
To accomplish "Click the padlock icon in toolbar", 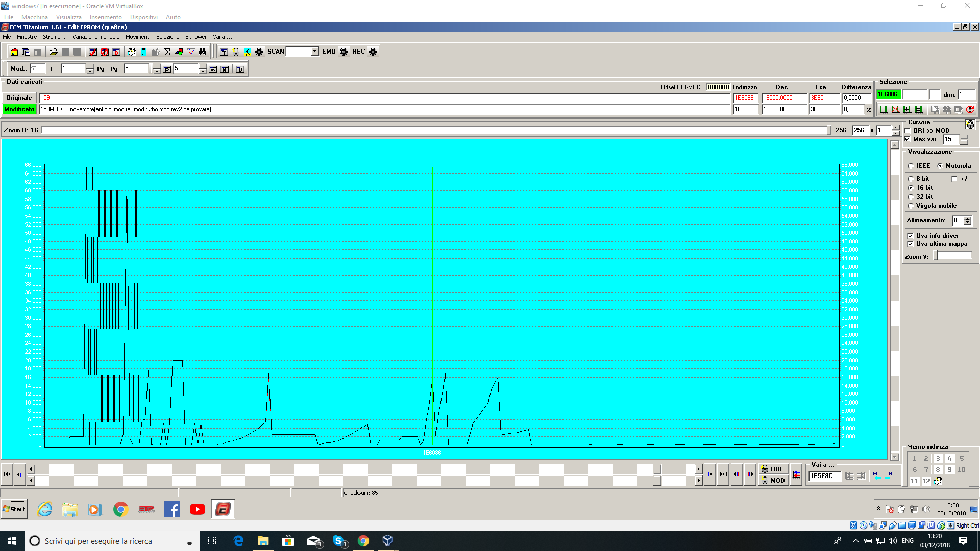I will pyautogui.click(x=236, y=52).
